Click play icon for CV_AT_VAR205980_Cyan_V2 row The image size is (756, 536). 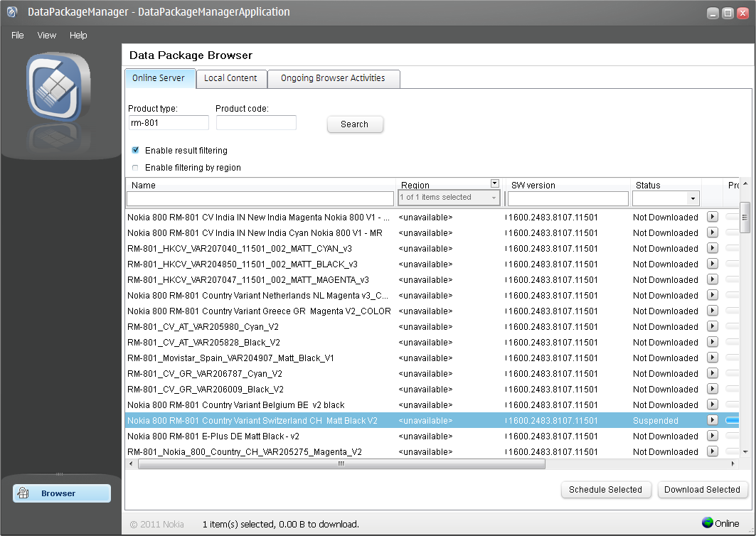712,326
